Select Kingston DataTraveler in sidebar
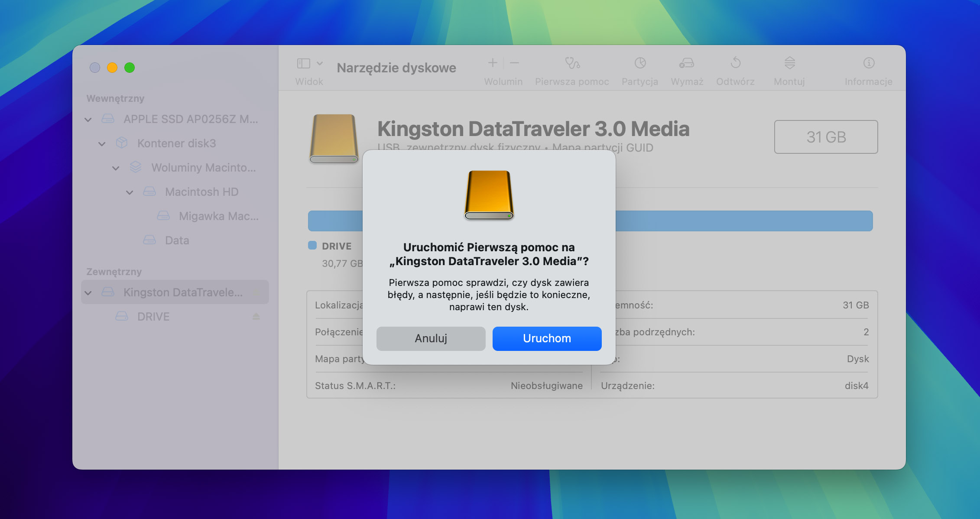Image resolution: width=980 pixels, height=519 pixels. click(x=175, y=292)
